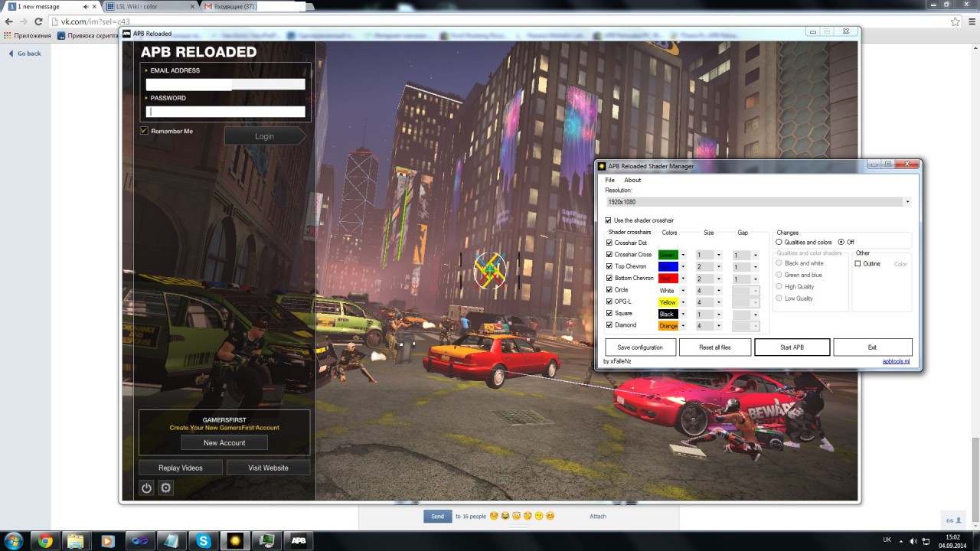The width and height of the screenshot is (980, 551).
Task: Reload the page in Chrome
Action: 38,21
